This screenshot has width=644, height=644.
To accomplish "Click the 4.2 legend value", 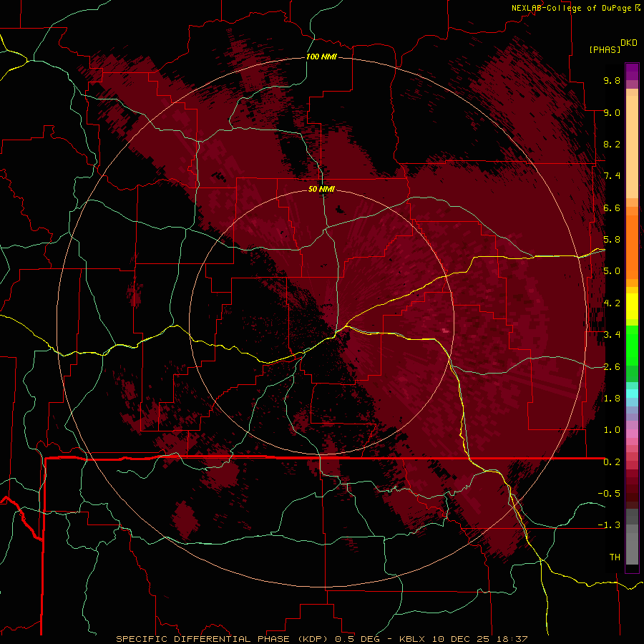I will coord(612,303).
